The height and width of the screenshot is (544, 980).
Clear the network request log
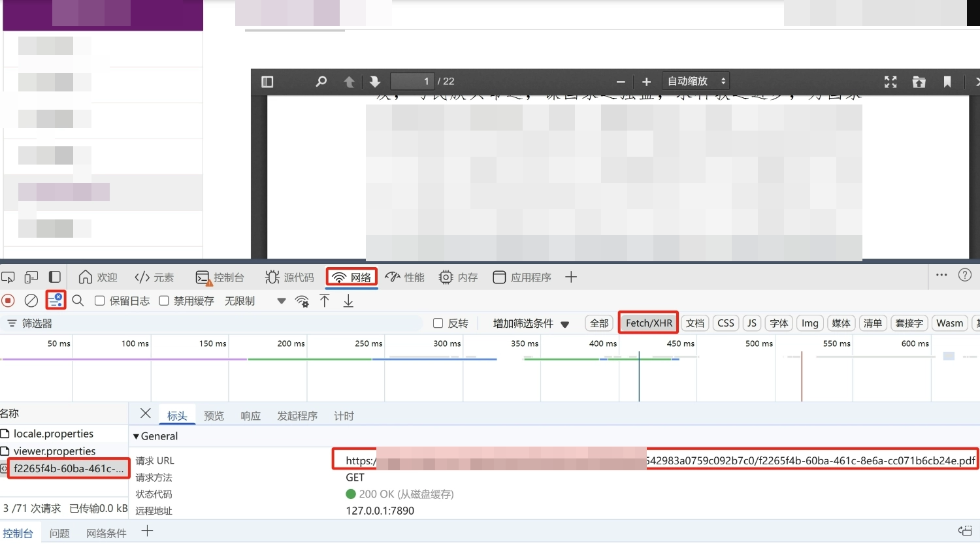[30, 300]
